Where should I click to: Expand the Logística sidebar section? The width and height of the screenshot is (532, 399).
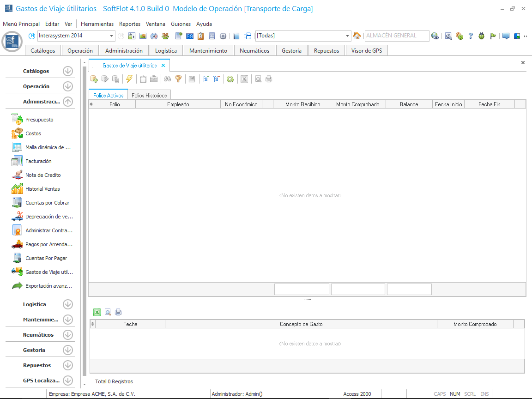[x=68, y=304]
